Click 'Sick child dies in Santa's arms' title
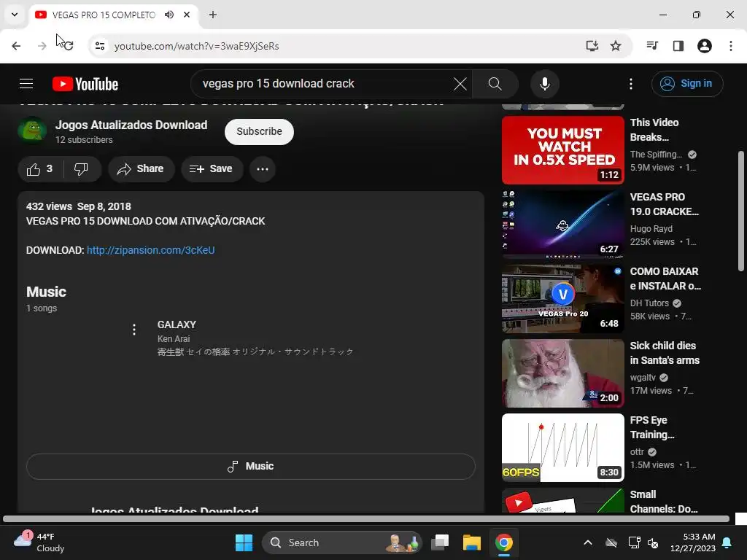Image resolution: width=747 pixels, height=560 pixels. 665,353
